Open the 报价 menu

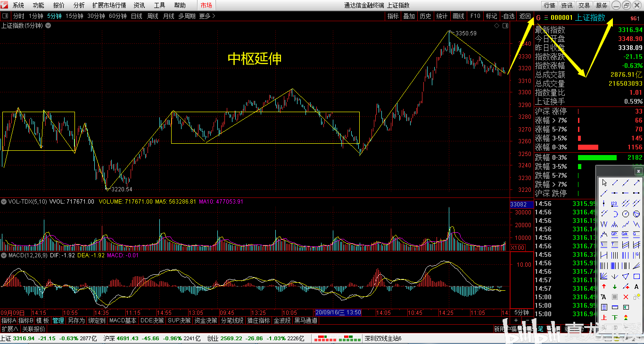[x=59, y=5]
